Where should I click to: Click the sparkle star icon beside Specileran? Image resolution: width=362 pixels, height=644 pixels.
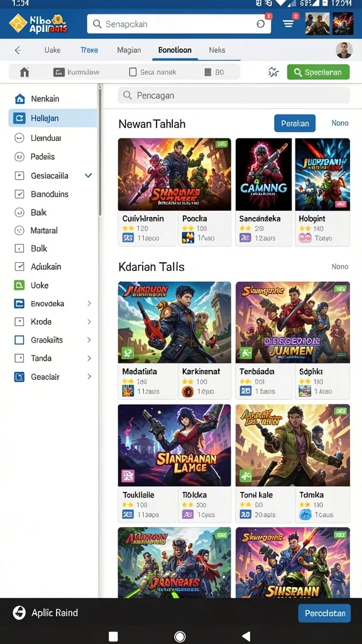(x=273, y=72)
